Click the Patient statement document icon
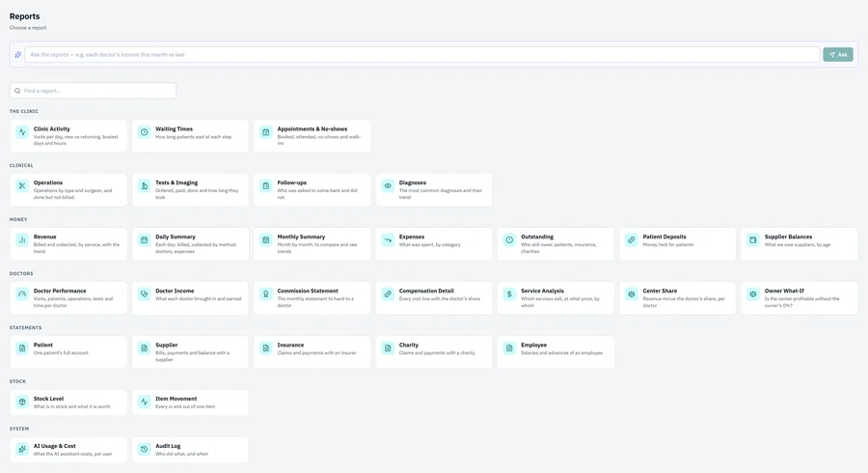The height and width of the screenshot is (473, 868). pos(22,348)
